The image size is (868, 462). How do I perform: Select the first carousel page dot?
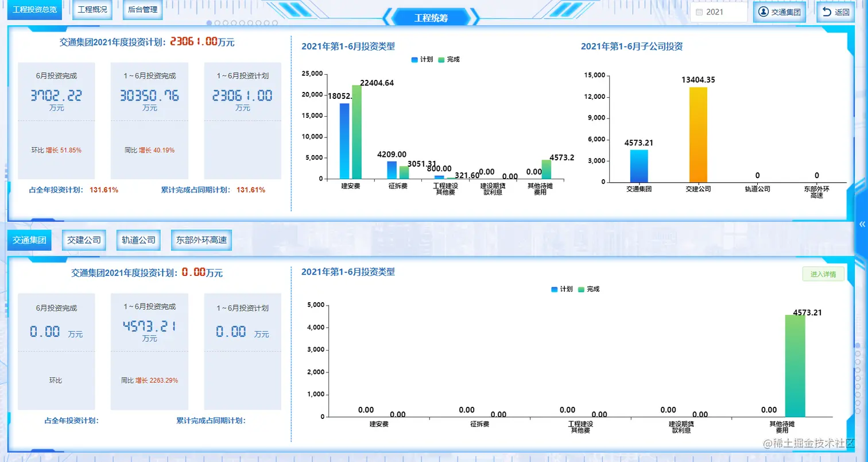[x=210, y=24]
